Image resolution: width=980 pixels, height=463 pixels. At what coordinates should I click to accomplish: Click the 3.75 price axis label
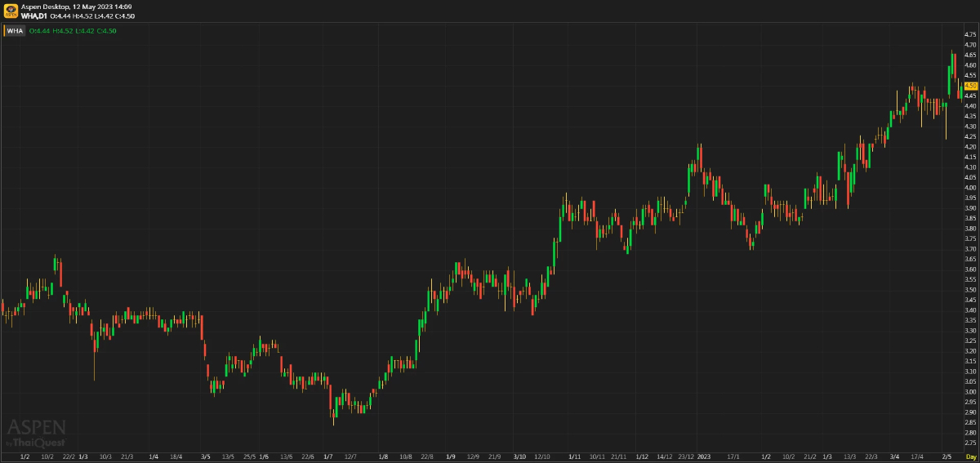click(971, 238)
